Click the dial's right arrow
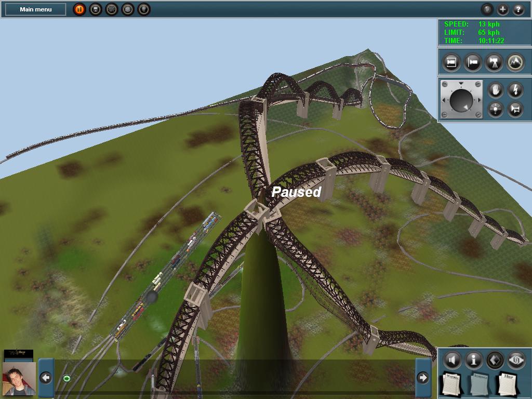Viewport: 532px width, 399px height. click(x=478, y=100)
